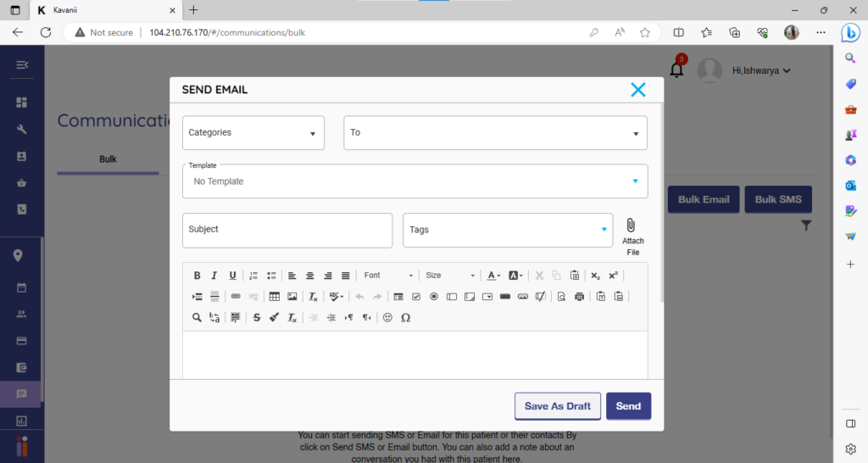Image resolution: width=868 pixels, height=463 pixels.
Task: Toggle underline text formatting
Action: 232,276
